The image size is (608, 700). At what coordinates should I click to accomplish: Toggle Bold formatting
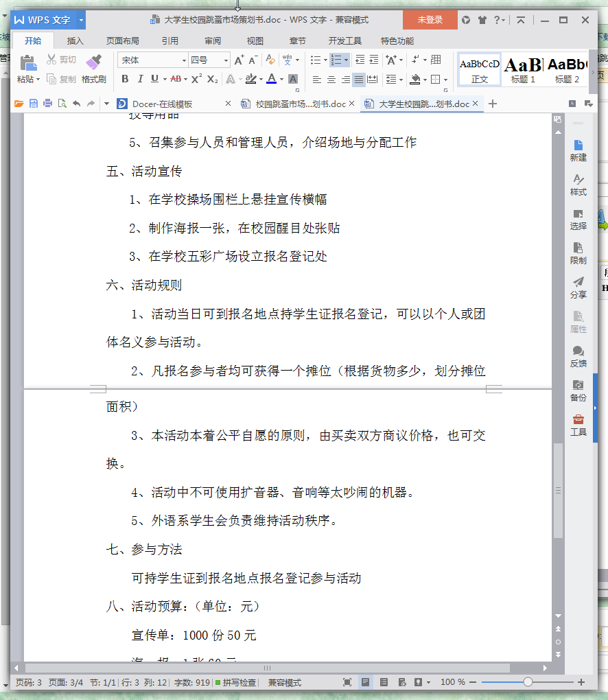click(125, 79)
